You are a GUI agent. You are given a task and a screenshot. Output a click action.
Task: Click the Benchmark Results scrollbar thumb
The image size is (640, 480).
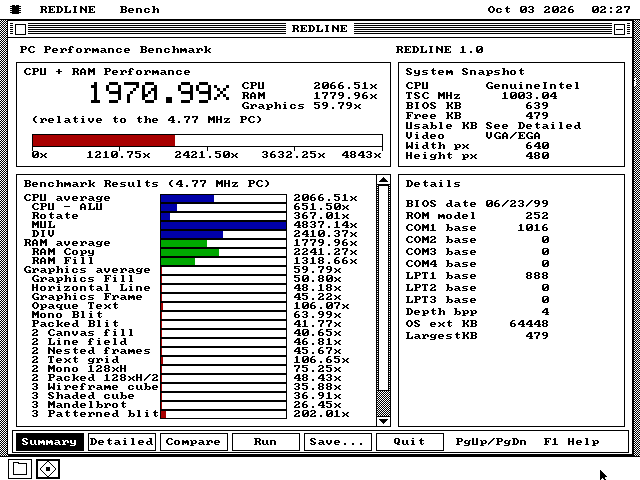coord(383,288)
